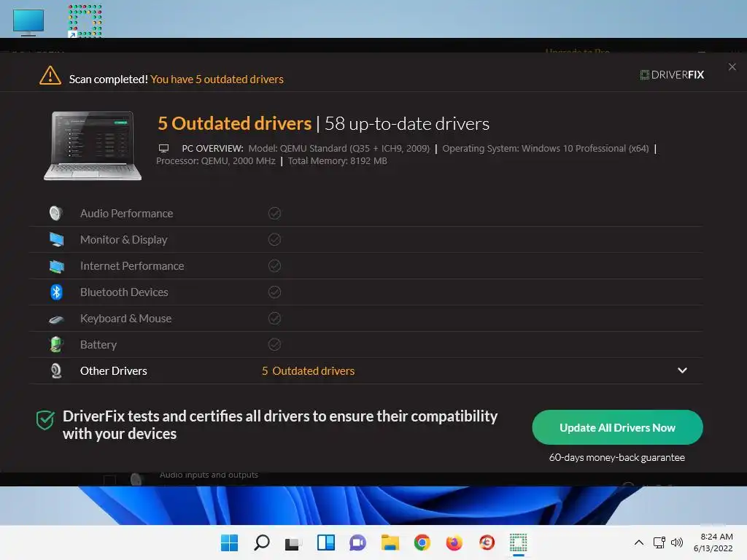Viewport: 747px width, 560px height.
Task: Click Update All Drivers Now button
Action: (617, 427)
